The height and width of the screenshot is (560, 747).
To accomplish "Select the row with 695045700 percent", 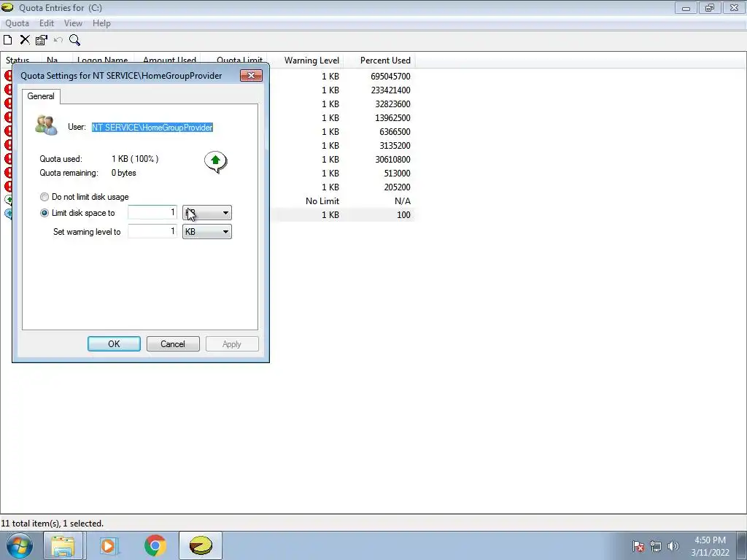I will click(x=342, y=76).
